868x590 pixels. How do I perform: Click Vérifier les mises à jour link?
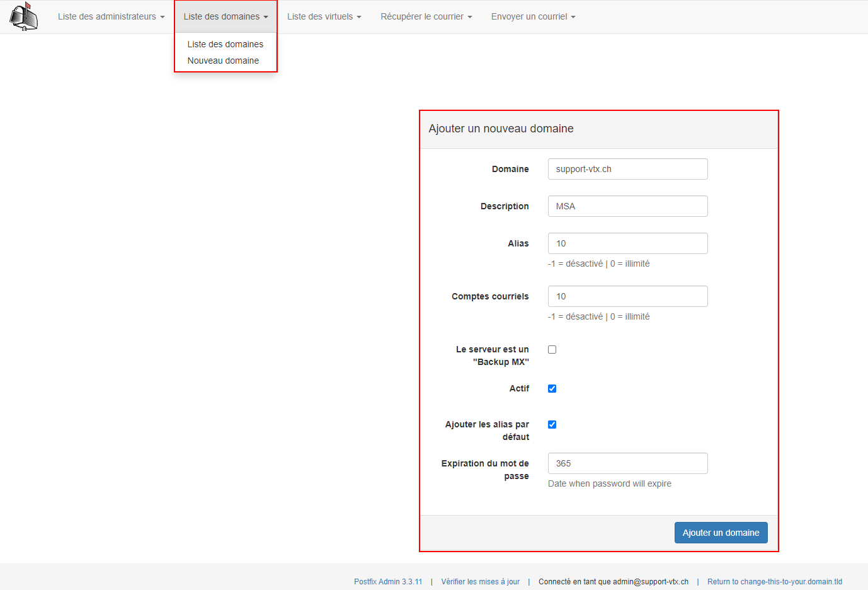pos(481,582)
